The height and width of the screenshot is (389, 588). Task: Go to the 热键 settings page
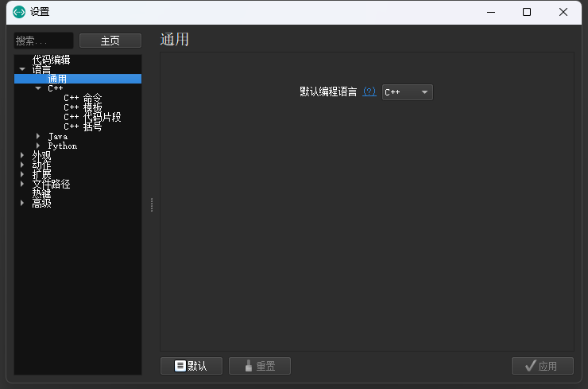[x=41, y=194]
